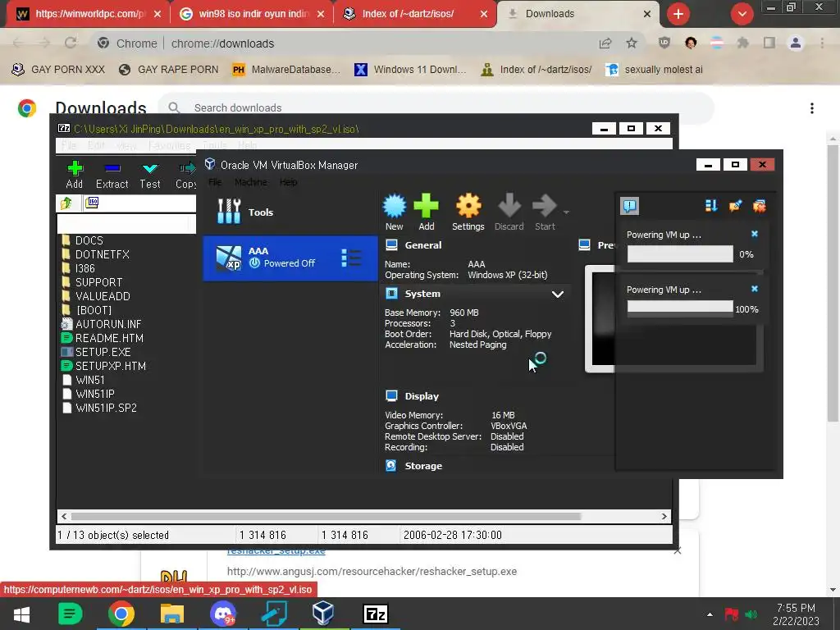Open VirtualBox Machine menu
Viewport: 840px width, 630px height.
[251, 182]
